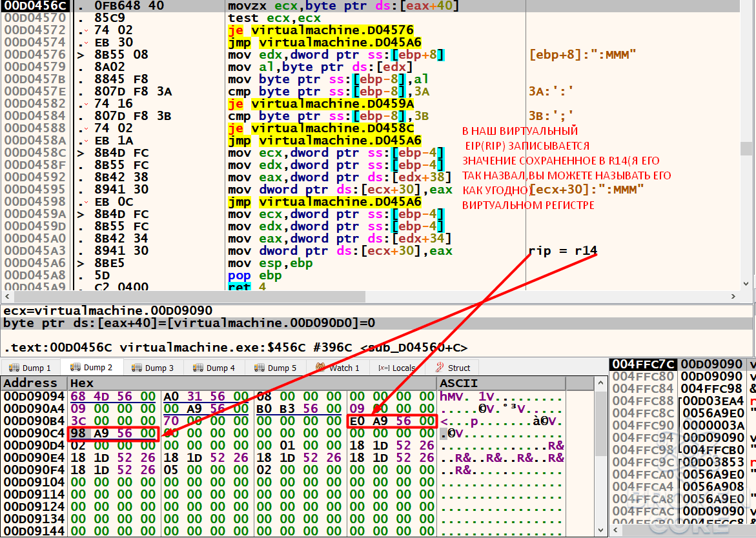This screenshot has height=538, width=756.
Task: Select disassembly address 00D0459A
Action: [x=36, y=214]
